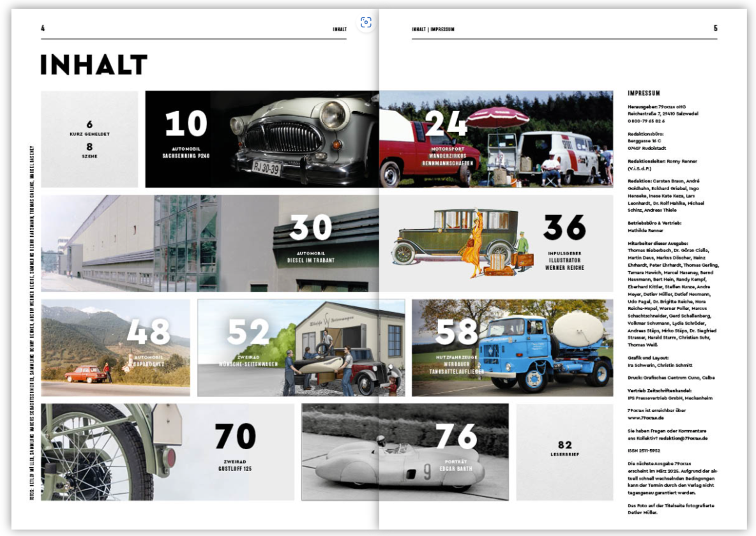Open the Edgar Barth race car photo
Viewport: 756px width, 536px height.
405,452
